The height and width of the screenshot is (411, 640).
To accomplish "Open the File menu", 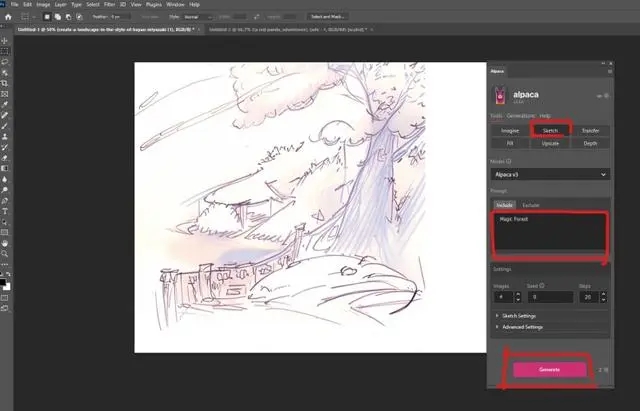I will (x=14, y=4).
